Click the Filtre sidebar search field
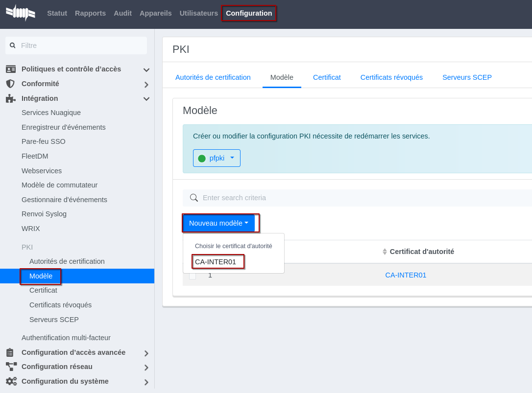532x393 pixels. pos(81,46)
